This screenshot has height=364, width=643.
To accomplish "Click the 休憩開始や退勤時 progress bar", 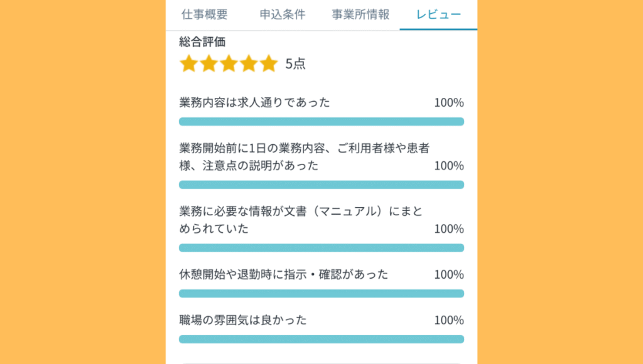I will point(321,293).
